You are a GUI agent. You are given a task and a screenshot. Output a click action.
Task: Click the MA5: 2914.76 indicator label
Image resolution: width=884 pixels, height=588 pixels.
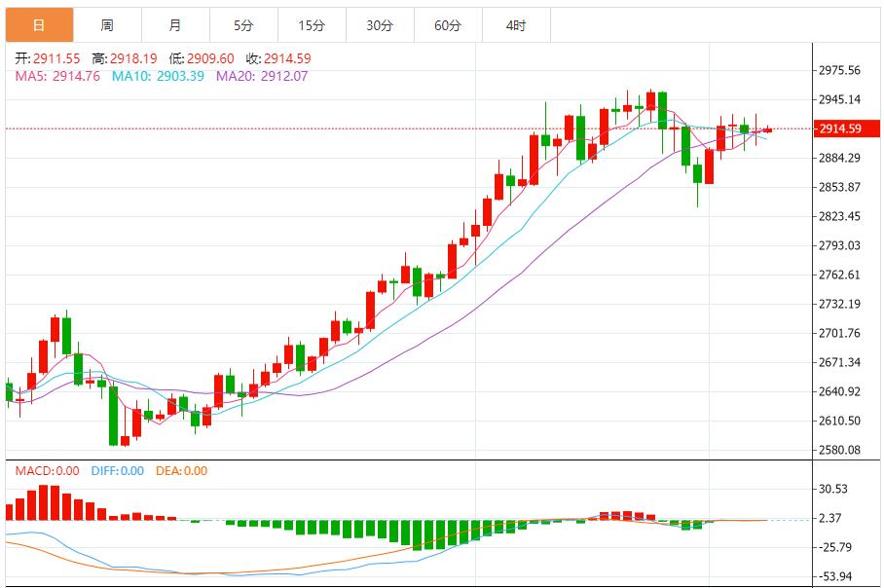coord(57,76)
